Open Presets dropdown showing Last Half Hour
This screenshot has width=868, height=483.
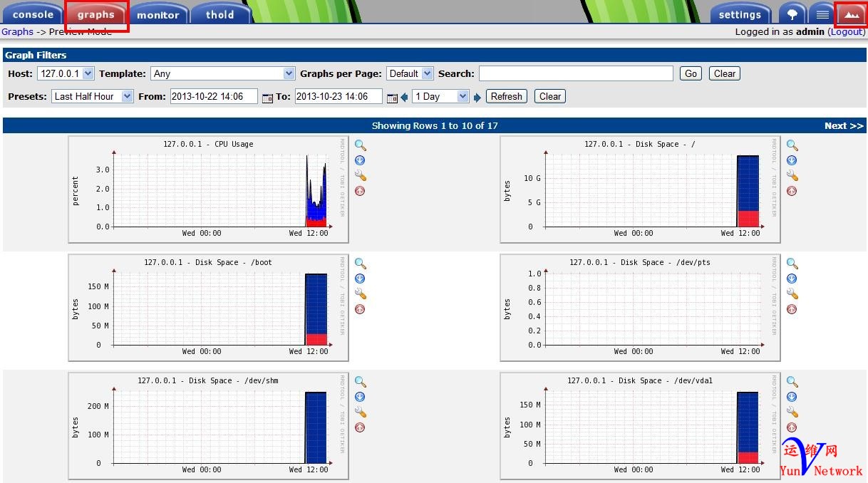(x=92, y=96)
